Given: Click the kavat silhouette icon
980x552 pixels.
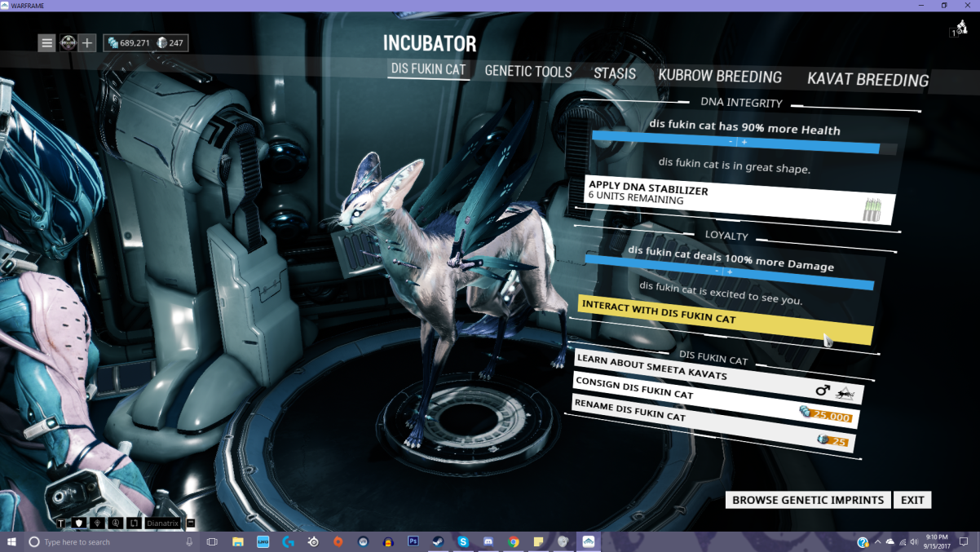Looking at the screenshot, I should (x=845, y=394).
